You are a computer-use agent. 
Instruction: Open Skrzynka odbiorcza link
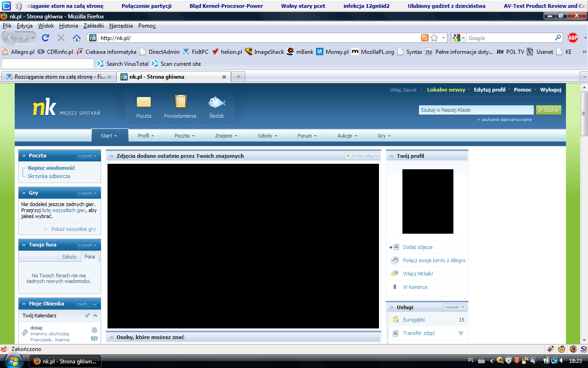pyautogui.click(x=49, y=176)
